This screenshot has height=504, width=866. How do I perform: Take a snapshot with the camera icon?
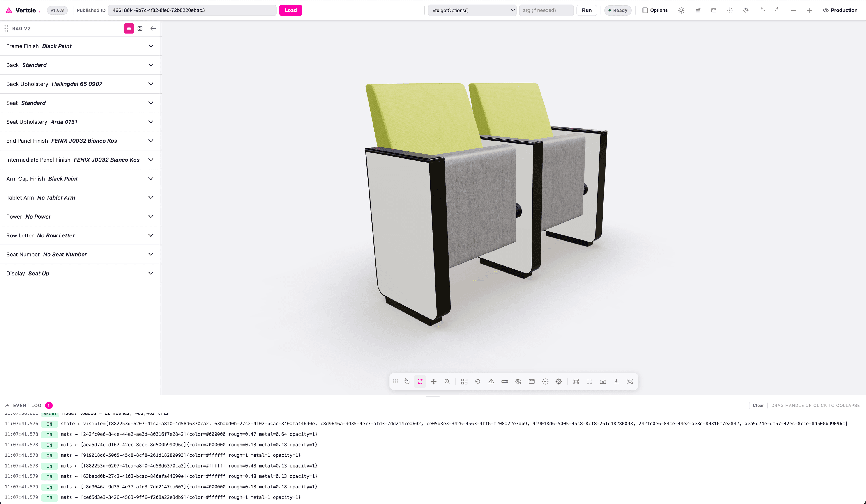(x=603, y=381)
